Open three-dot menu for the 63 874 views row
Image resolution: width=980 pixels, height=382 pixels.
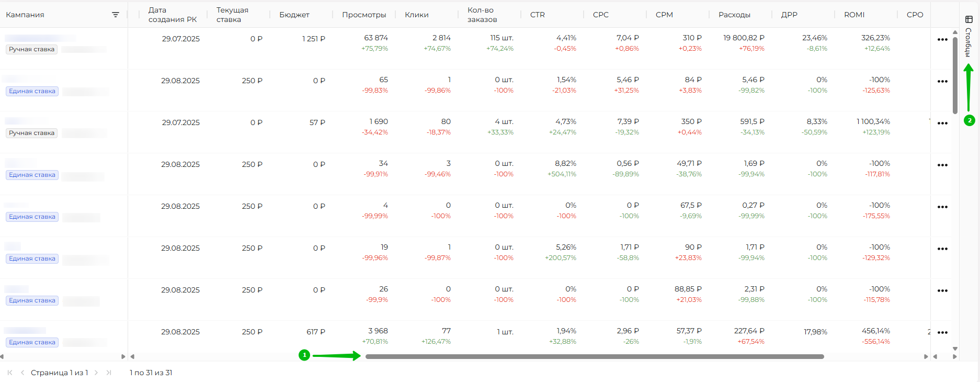click(942, 40)
